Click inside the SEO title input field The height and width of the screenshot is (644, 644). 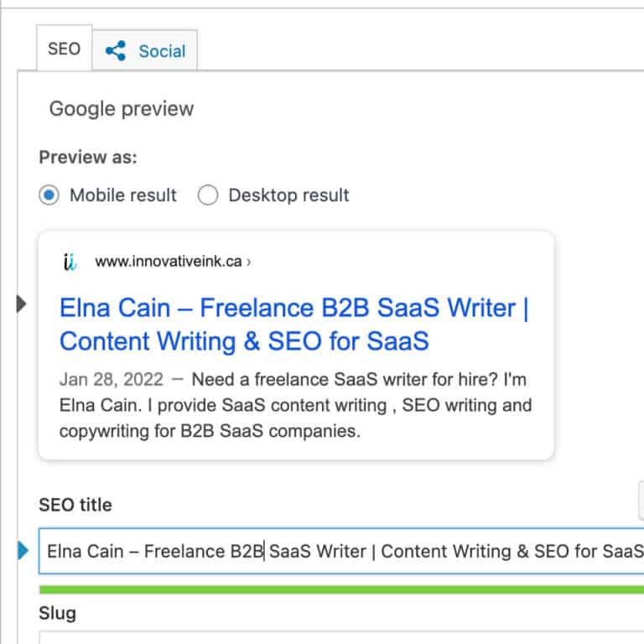coord(335,551)
